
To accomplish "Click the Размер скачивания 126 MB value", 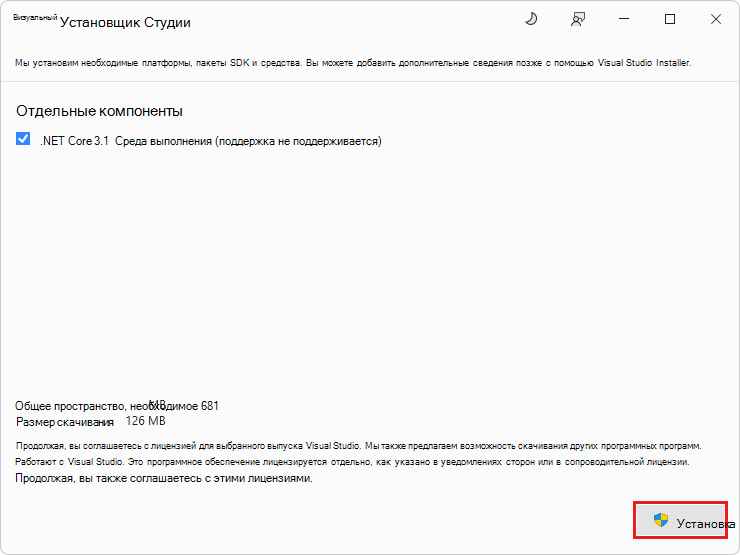I will pos(145,421).
